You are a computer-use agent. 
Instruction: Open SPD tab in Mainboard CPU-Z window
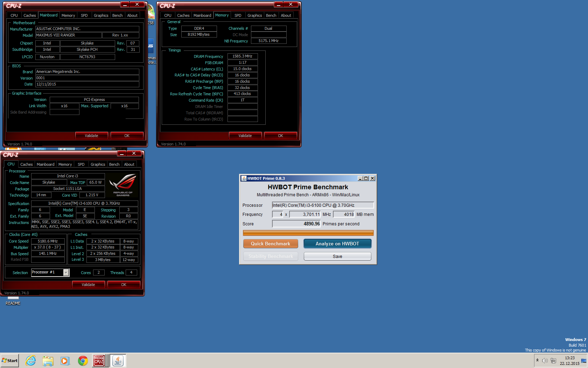coord(84,15)
